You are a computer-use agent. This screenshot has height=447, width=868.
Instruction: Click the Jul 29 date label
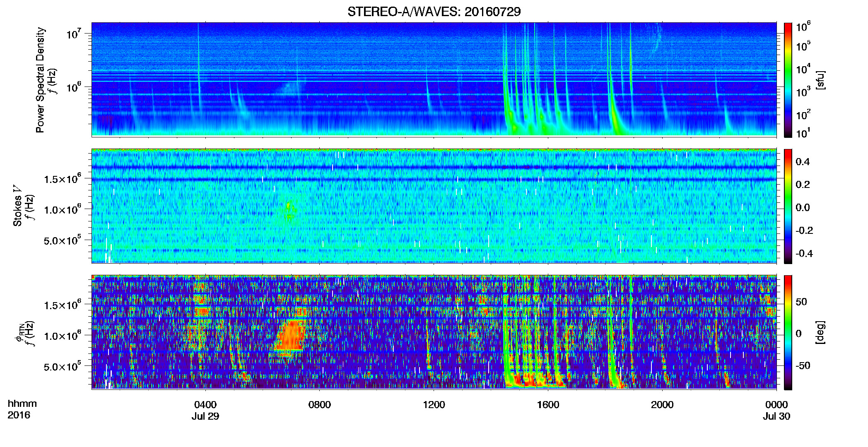(x=205, y=416)
